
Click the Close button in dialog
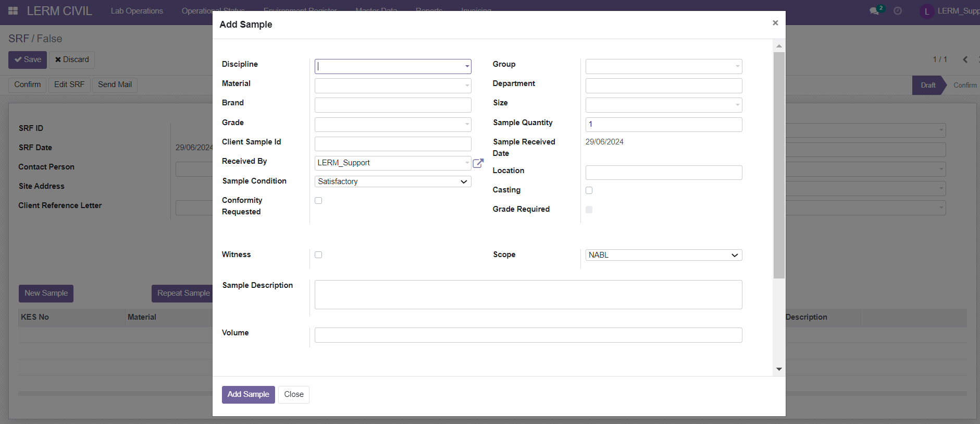click(x=294, y=394)
